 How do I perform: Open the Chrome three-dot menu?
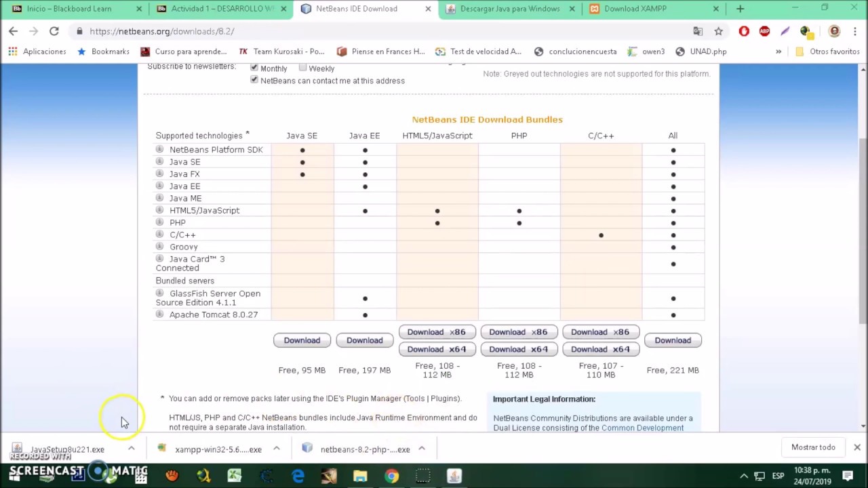pyautogui.click(x=854, y=31)
